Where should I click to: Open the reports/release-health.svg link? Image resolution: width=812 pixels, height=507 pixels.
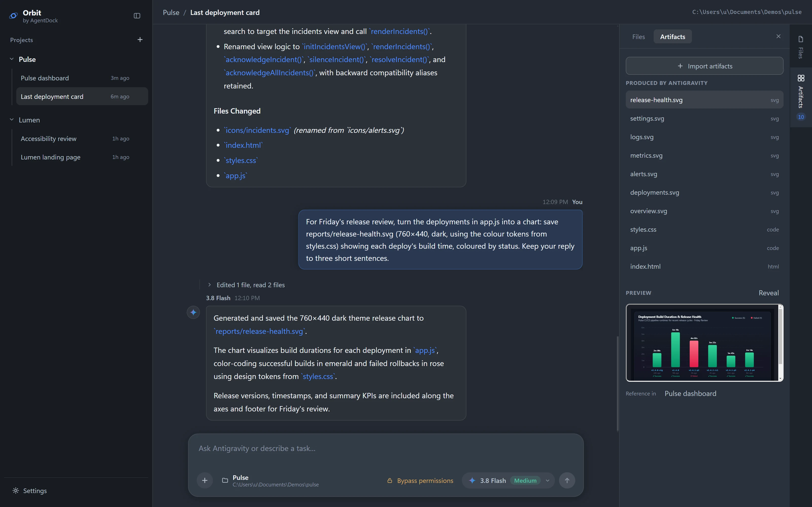pos(259,331)
